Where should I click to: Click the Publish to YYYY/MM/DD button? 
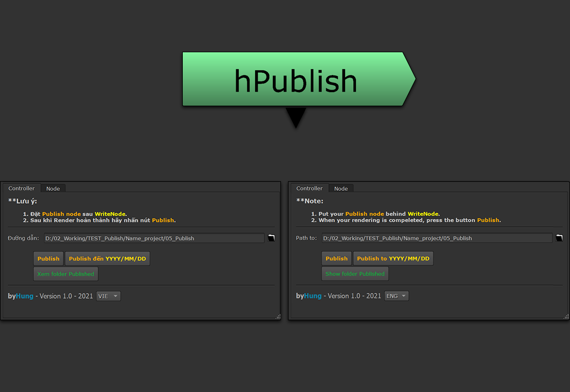tap(393, 259)
